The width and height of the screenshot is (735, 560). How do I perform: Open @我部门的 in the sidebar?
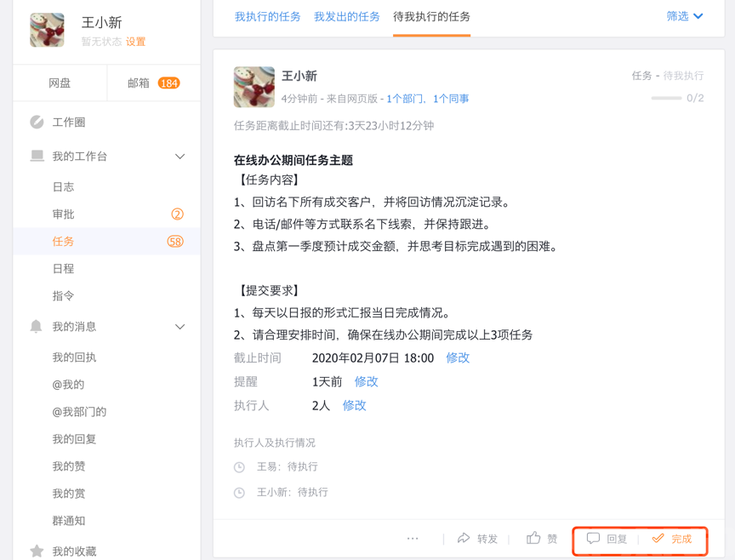tap(79, 412)
